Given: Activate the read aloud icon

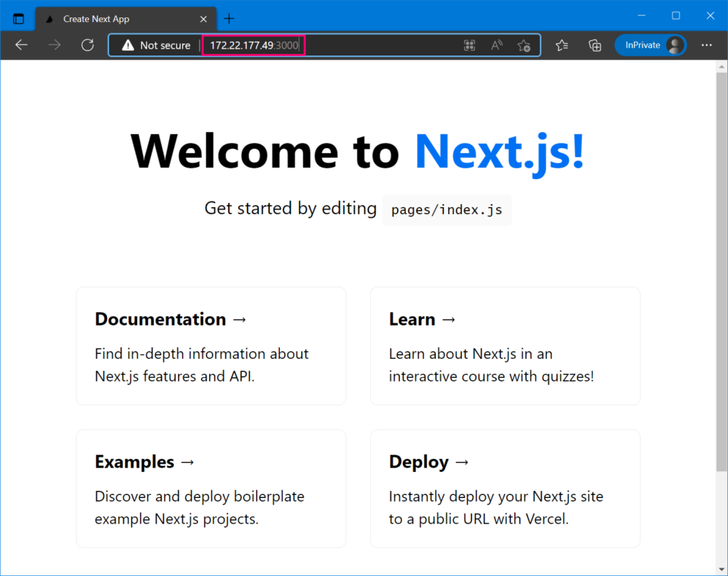Looking at the screenshot, I should pyautogui.click(x=497, y=45).
